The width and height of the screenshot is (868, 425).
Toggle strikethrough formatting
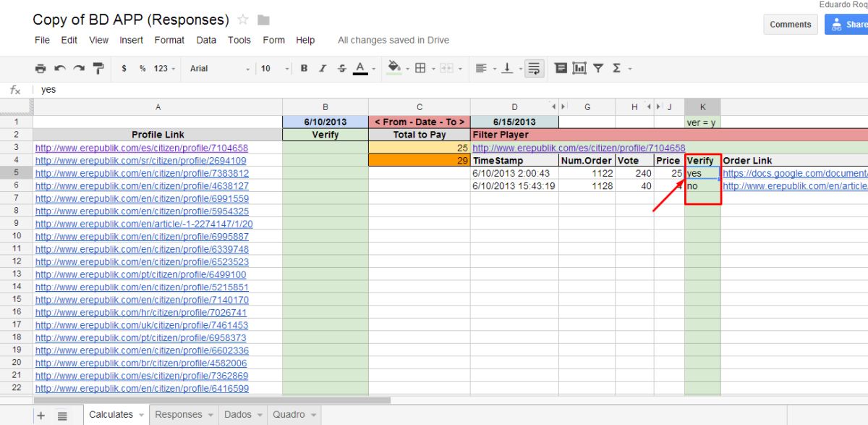click(342, 68)
